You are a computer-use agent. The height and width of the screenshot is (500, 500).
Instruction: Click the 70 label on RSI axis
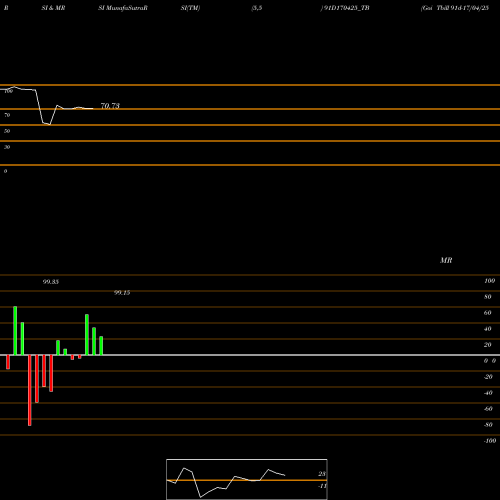point(7,115)
